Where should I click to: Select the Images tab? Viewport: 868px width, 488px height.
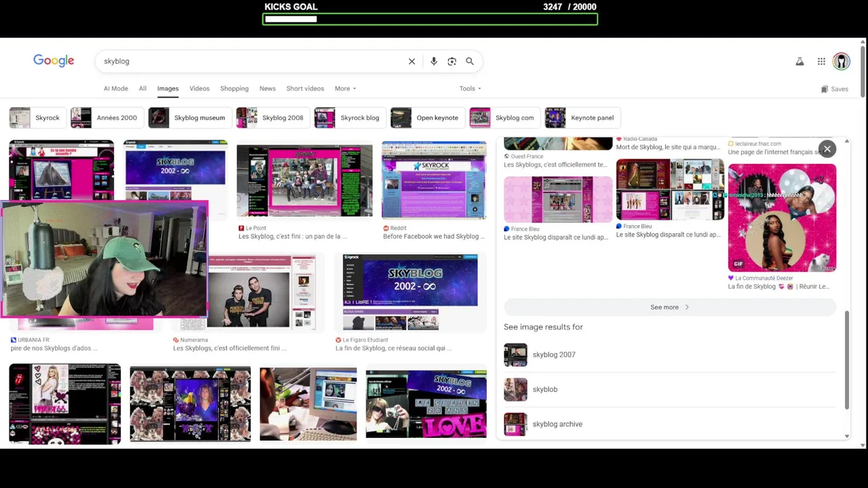168,89
